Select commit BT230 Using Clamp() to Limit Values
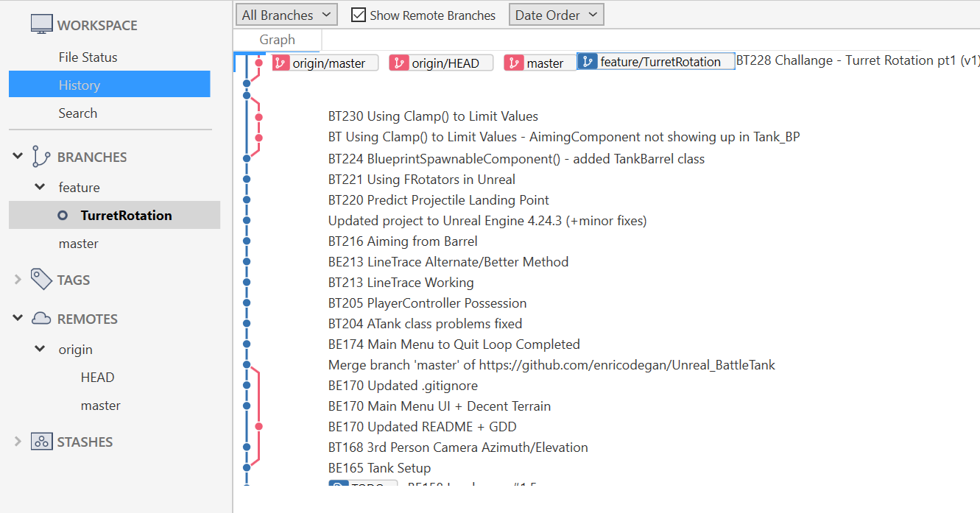Screen dimensions: 980x513 [433, 116]
